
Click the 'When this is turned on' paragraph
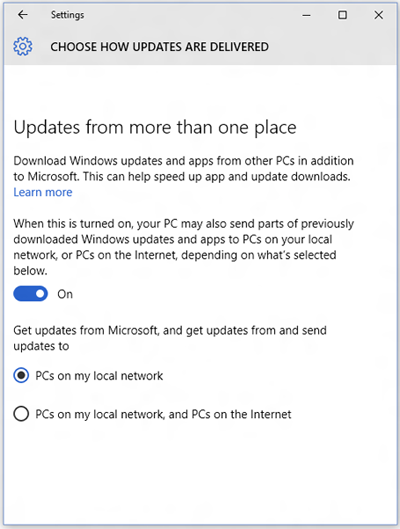click(183, 247)
